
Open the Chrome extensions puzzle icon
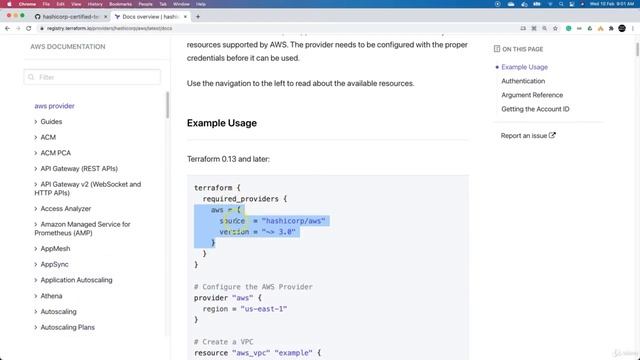[x=611, y=29]
